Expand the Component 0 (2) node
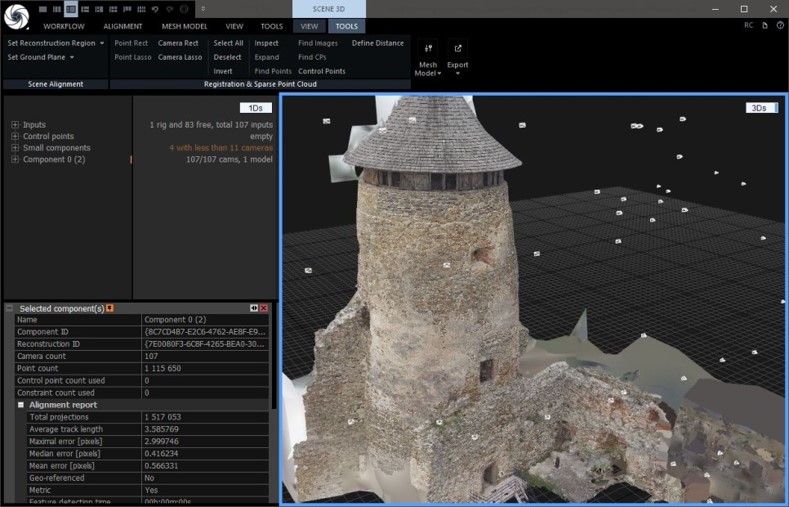The image size is (789, 507). coord(15,159)
